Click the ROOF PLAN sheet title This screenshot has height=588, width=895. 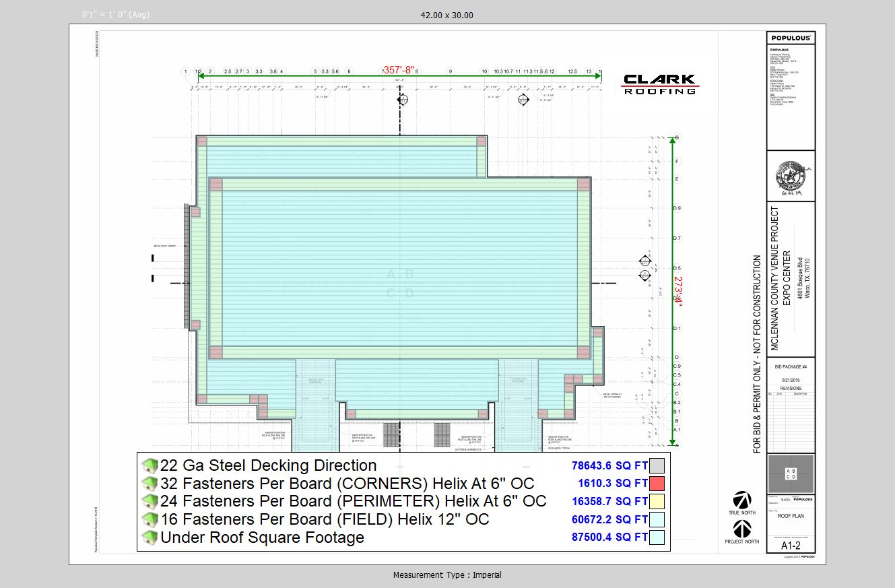tap(791, 516)
